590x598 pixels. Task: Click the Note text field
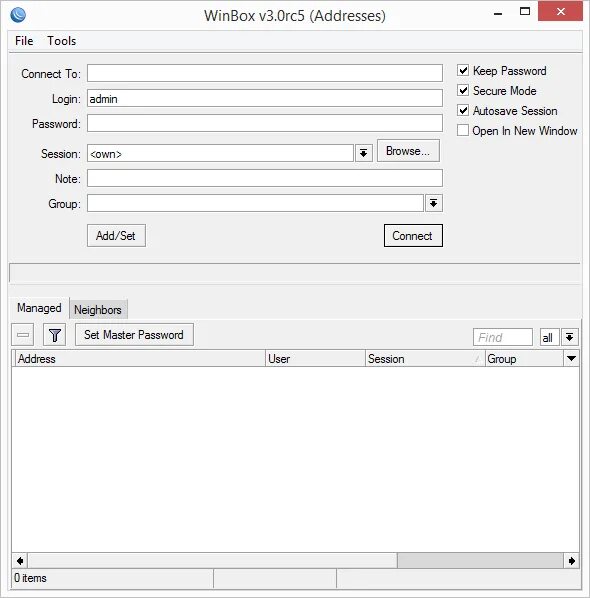265,178
